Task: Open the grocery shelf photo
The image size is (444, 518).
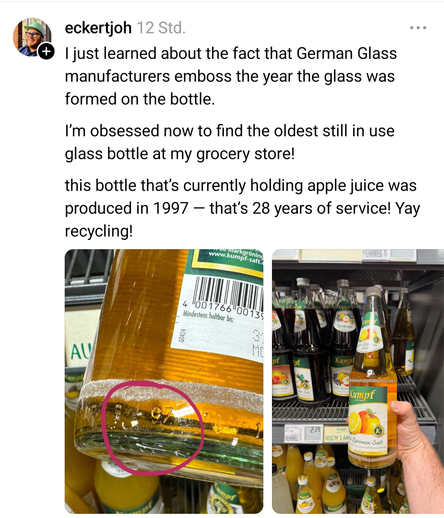Action: point(358,381)
